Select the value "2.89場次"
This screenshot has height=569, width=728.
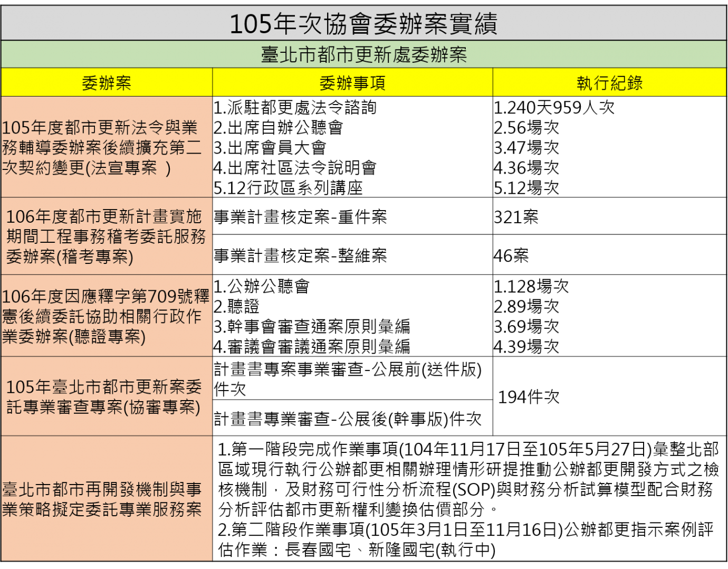pos(526,307)
